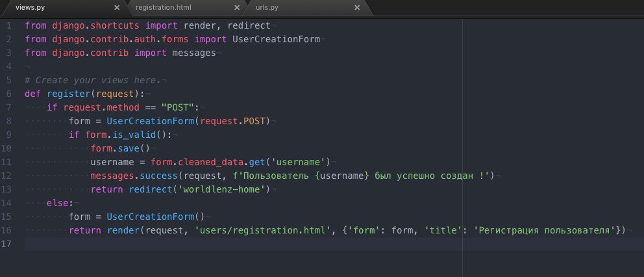Click 'messages' import on line 3
This screenshot has height=277, width=644.
(194, 53)
